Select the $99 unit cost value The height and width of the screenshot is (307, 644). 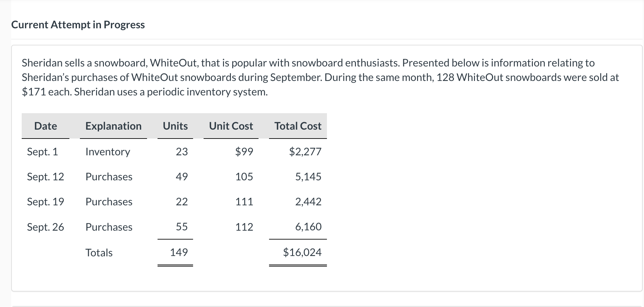(x=244, y=152)
